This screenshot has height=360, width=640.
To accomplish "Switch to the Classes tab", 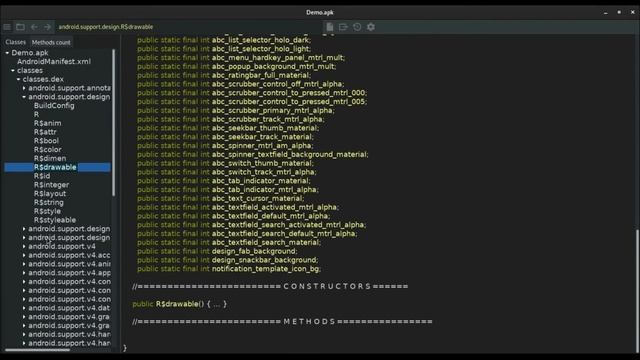I will pyautogui.click(x=16, y=42).
